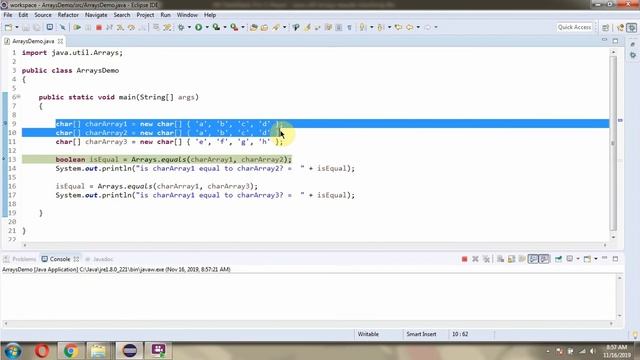This screenshot has width=640, height=360.
Task: Click the New file toolbar icon
Action: [x=9, y=27]
